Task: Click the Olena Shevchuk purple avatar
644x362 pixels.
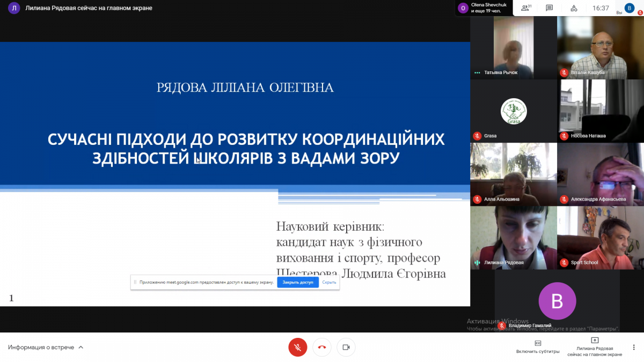Action: [463, 8]
